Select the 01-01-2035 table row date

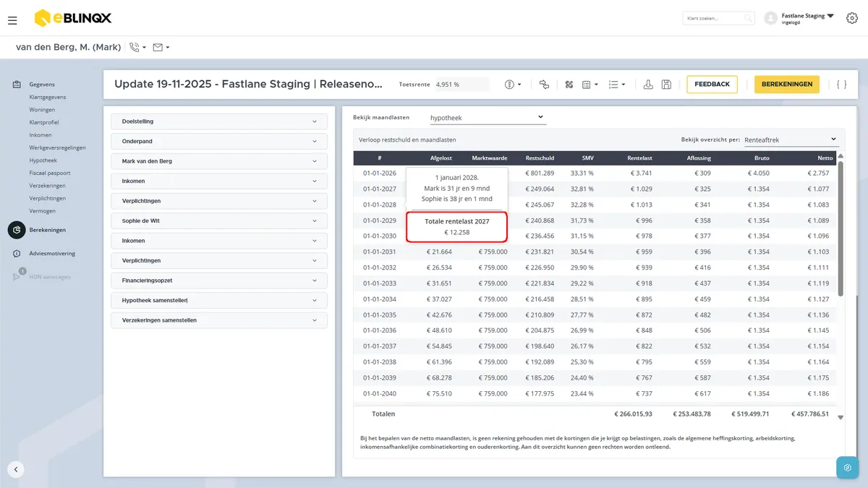point(380,315)
